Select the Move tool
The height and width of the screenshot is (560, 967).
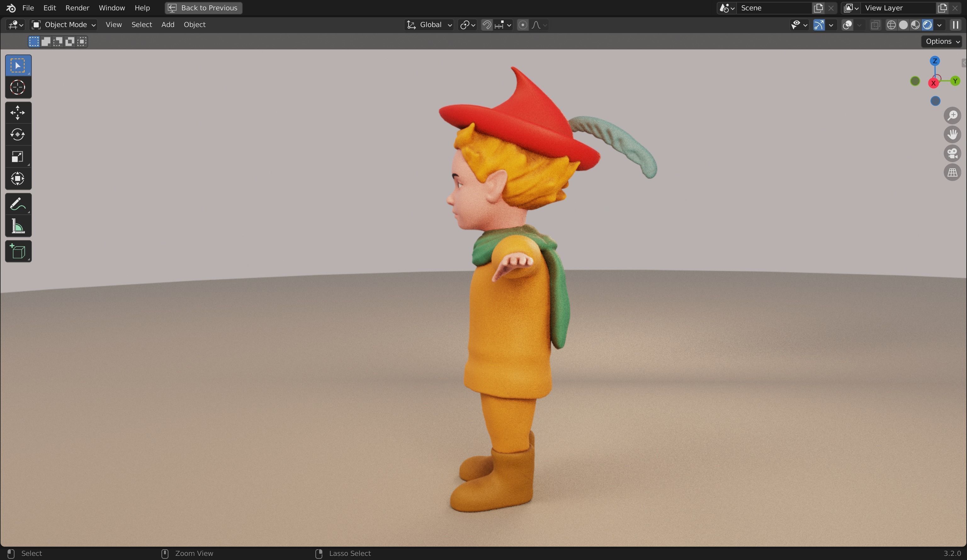(18, 113)
